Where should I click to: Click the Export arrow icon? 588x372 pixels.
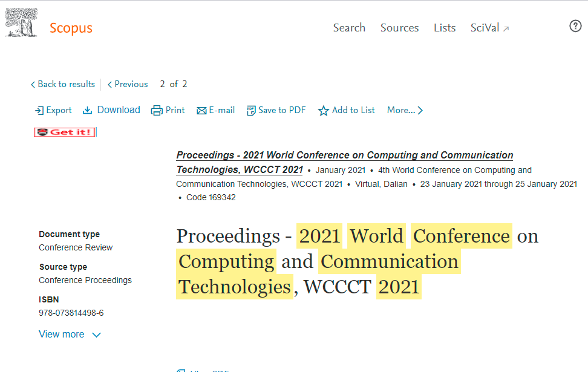coord(39,111)
